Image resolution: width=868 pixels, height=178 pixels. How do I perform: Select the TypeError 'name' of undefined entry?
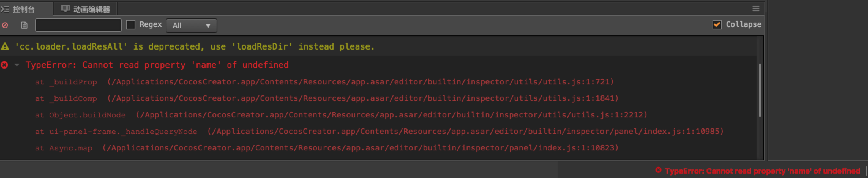157,65
